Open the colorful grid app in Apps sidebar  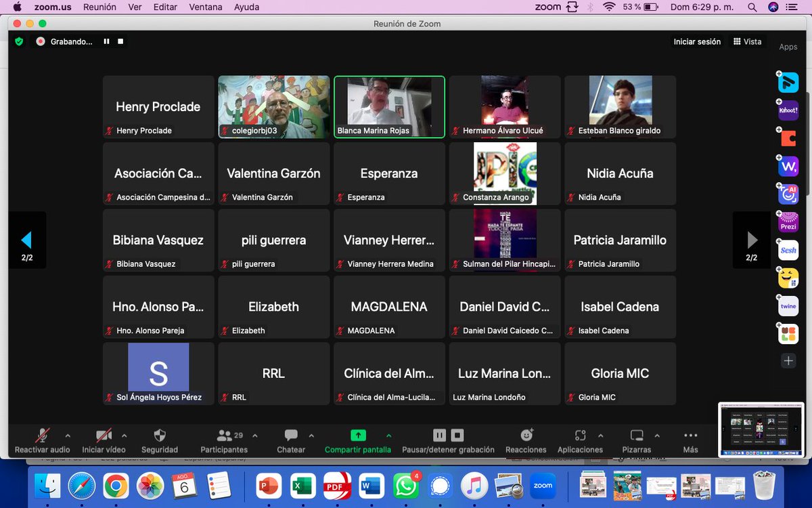tap(788, 333)
